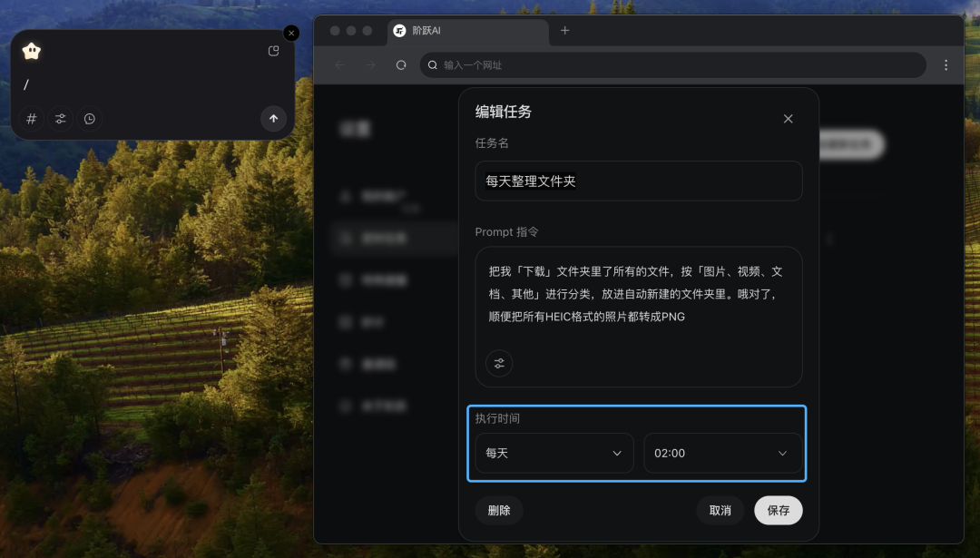
Task: Open the clock history icon in floating panel
Action: (90, 119)
